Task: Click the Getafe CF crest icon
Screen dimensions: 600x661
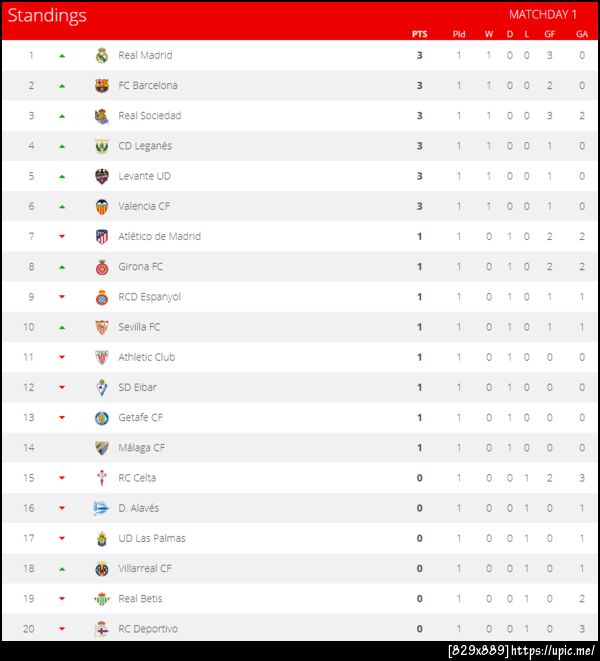Action: point(101,417)
